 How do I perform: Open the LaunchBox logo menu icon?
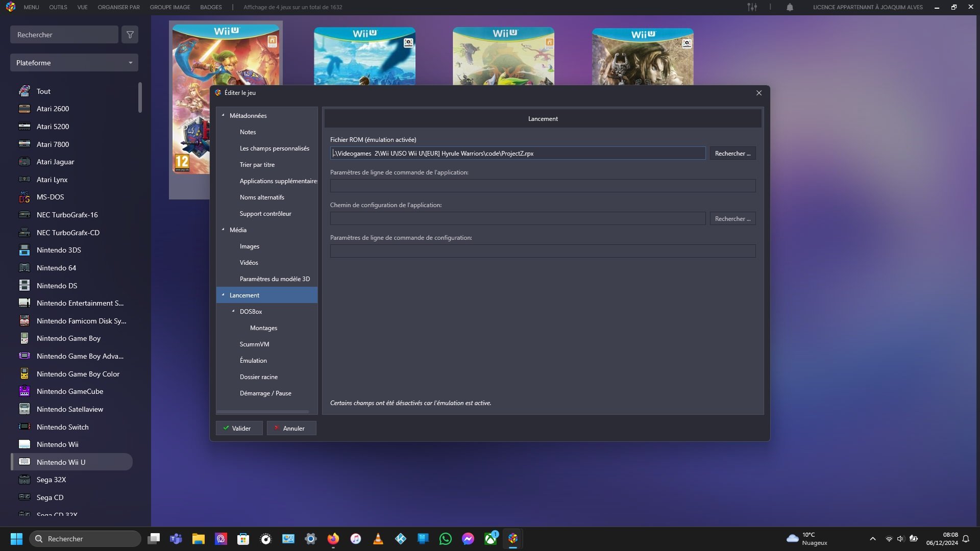pyautogui.click(x=11, y=7)
